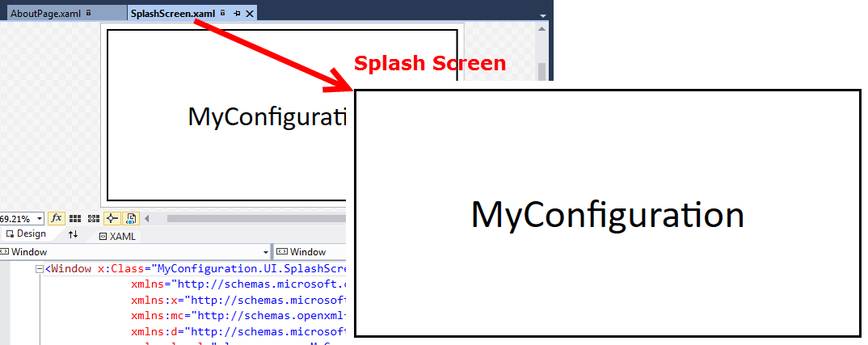This screenshot has height=345, width=868.
Task: Close the SplashScreen.xaml tab
Action: pos(250,13)
